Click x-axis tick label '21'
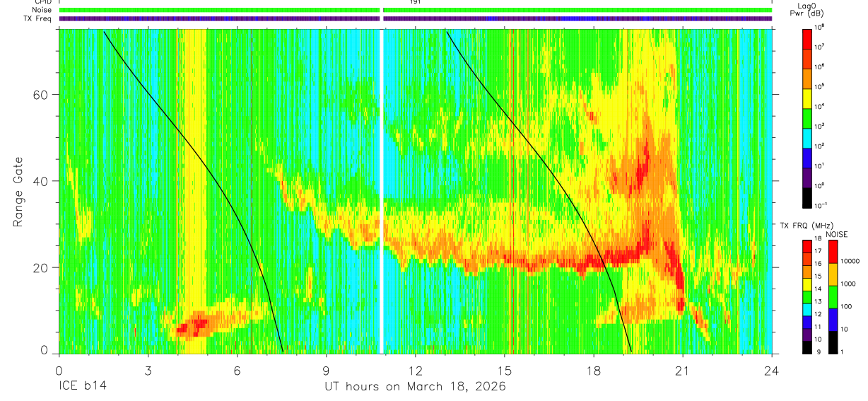The width and height of the screenshot is (868, 401). tap(683, 370)
